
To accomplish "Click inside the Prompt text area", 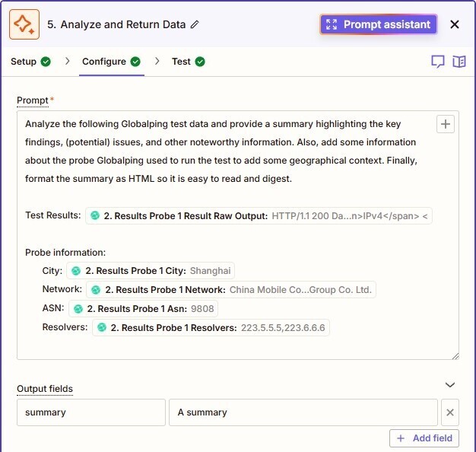I will point(238,235).
